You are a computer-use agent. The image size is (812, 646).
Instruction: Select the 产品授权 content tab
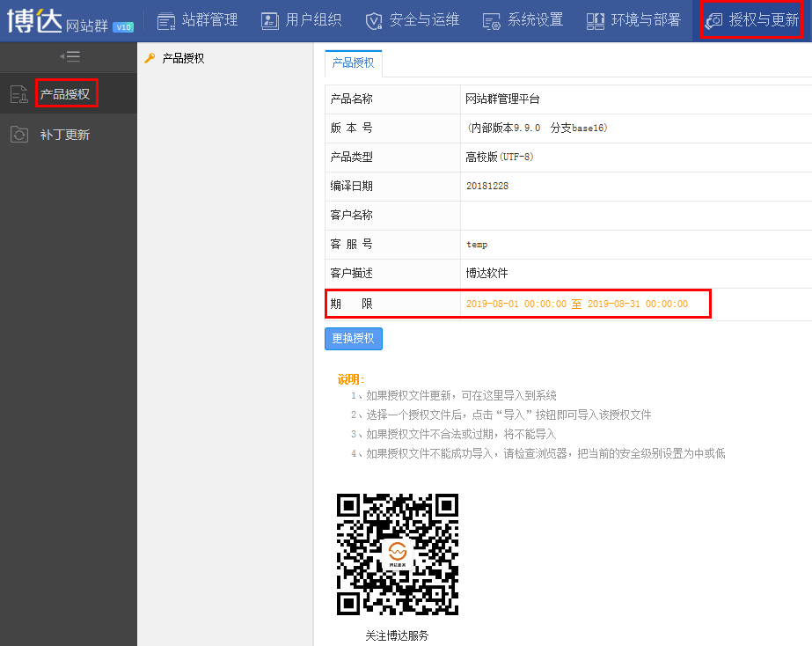353,63
